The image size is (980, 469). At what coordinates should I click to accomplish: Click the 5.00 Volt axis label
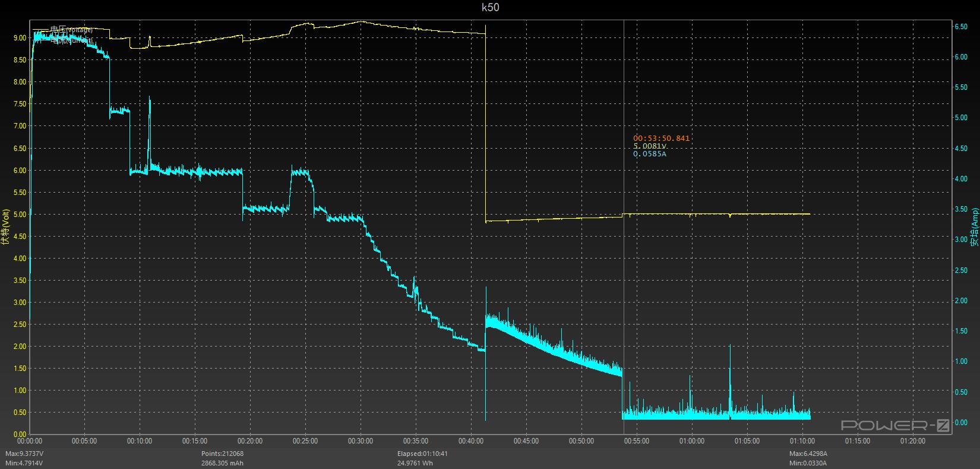pyautogui.click(x=18, y=214)
